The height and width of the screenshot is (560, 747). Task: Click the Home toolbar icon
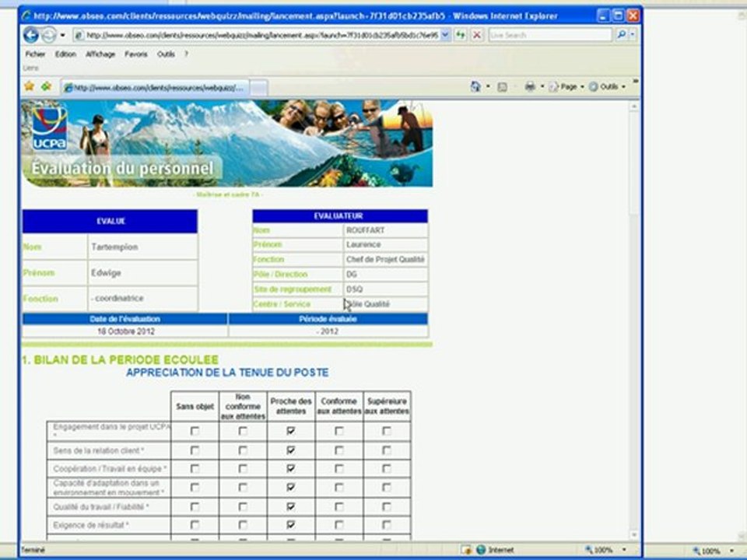coord(475,86)
